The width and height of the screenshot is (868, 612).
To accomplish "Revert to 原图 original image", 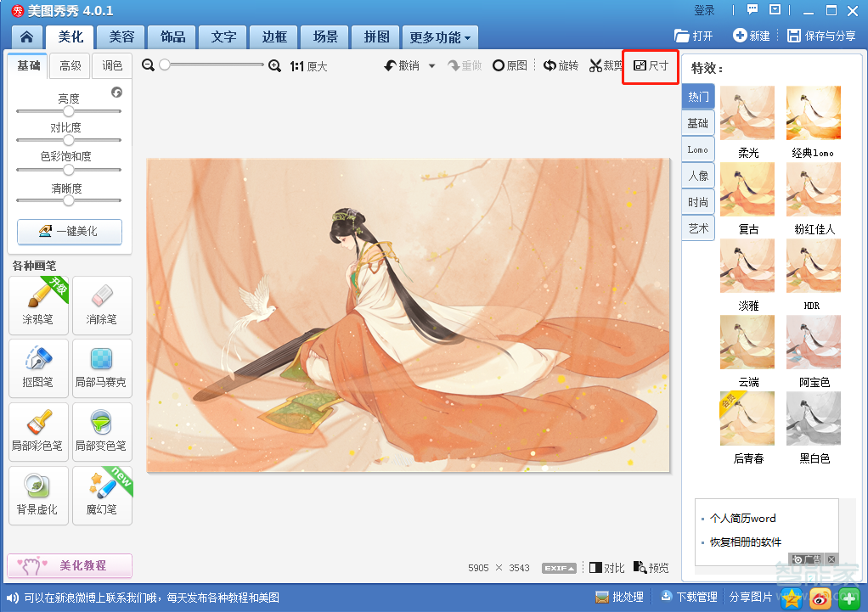I will pos(510,66).
